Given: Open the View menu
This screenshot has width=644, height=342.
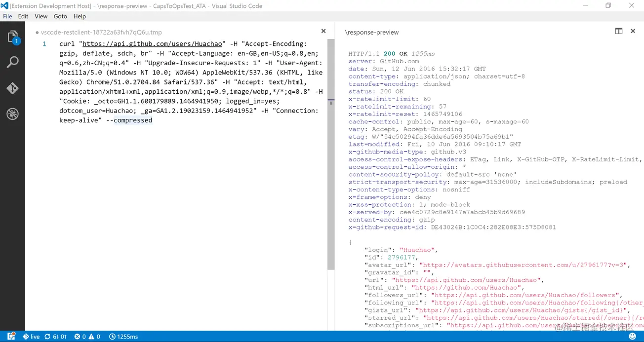Looking at the screenshot, I should 41,16.
